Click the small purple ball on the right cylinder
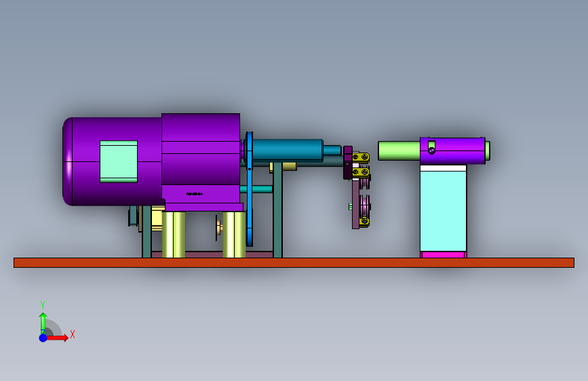Viewport: 588px width, 381px height. 431,151
